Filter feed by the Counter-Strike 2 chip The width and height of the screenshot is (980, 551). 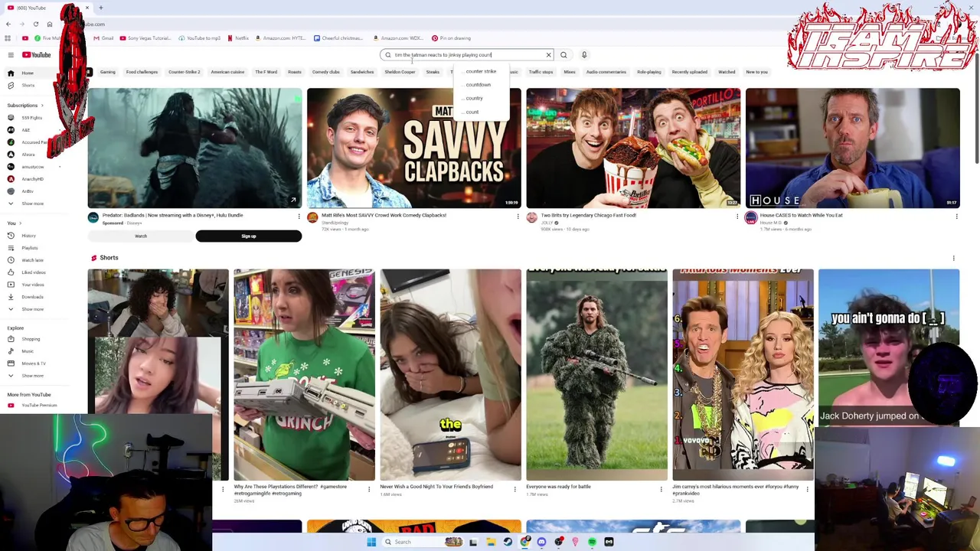coord(185,72)
